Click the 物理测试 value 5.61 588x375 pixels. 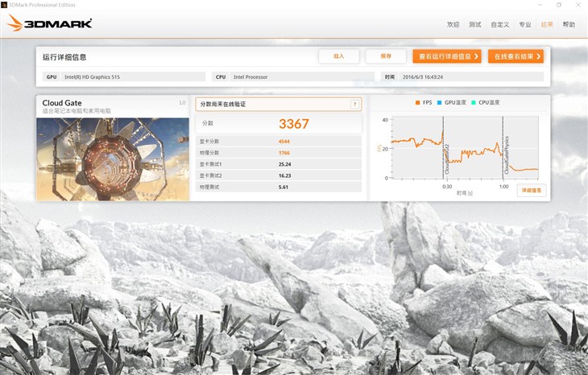pyautogui.click(x=283, y=187)
